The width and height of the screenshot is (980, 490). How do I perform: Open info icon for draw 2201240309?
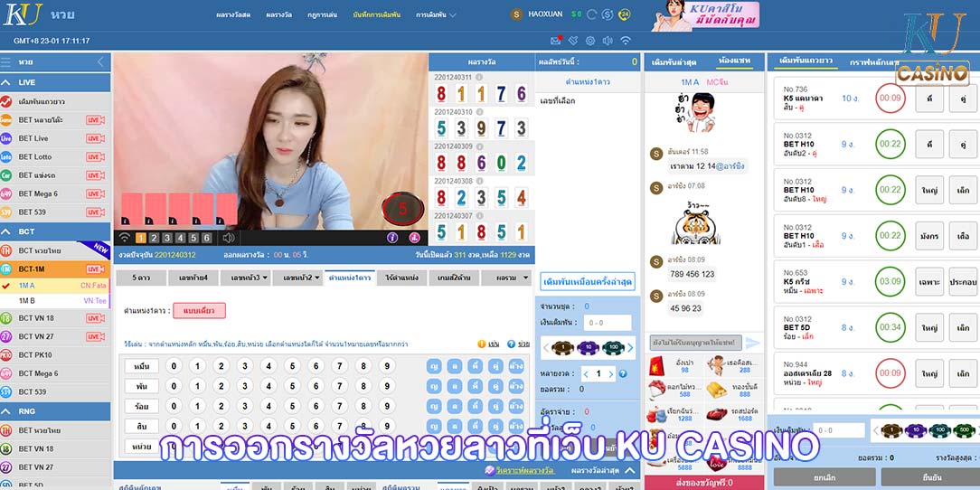click(479, 146)
